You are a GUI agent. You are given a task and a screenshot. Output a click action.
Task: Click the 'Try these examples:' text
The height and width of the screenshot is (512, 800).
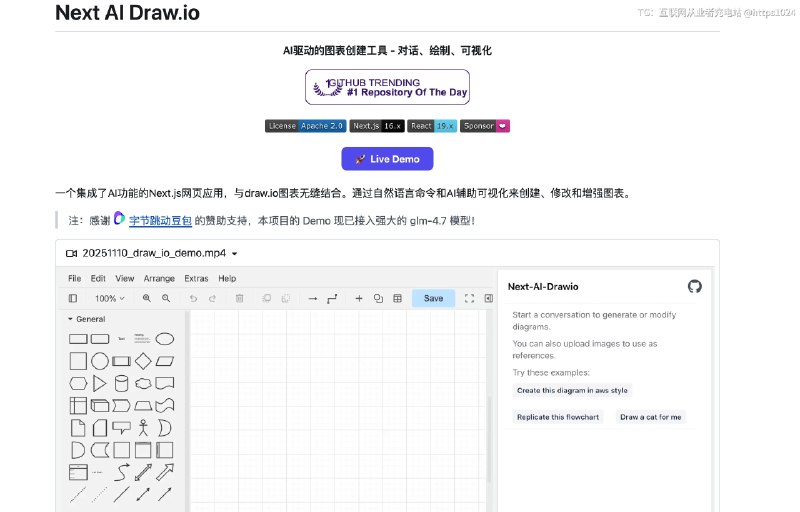pos(551,372)
